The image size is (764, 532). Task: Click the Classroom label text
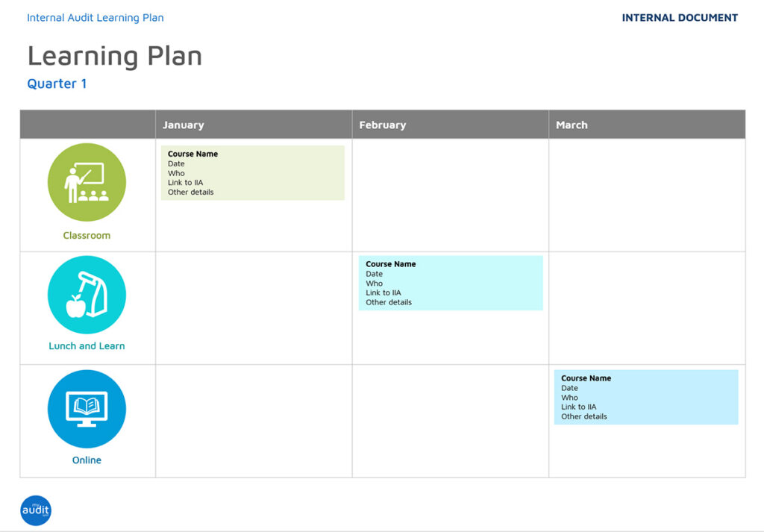[x=87, y=235]
